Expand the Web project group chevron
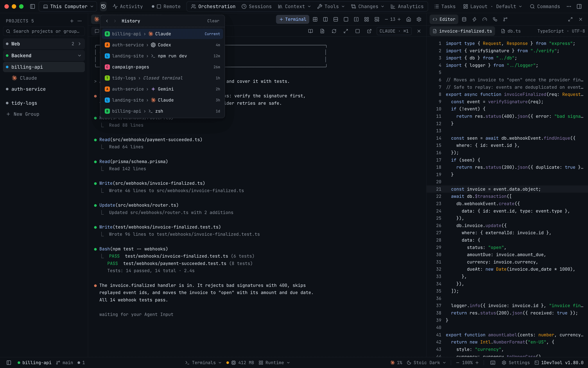The width and height of the screenshot is (588, 368). [79, 44]
